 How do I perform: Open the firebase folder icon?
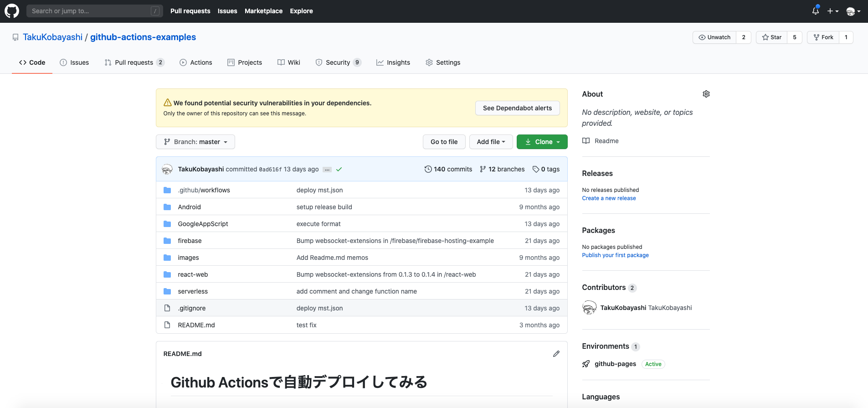pyautogui.click(x=167, y=241)
